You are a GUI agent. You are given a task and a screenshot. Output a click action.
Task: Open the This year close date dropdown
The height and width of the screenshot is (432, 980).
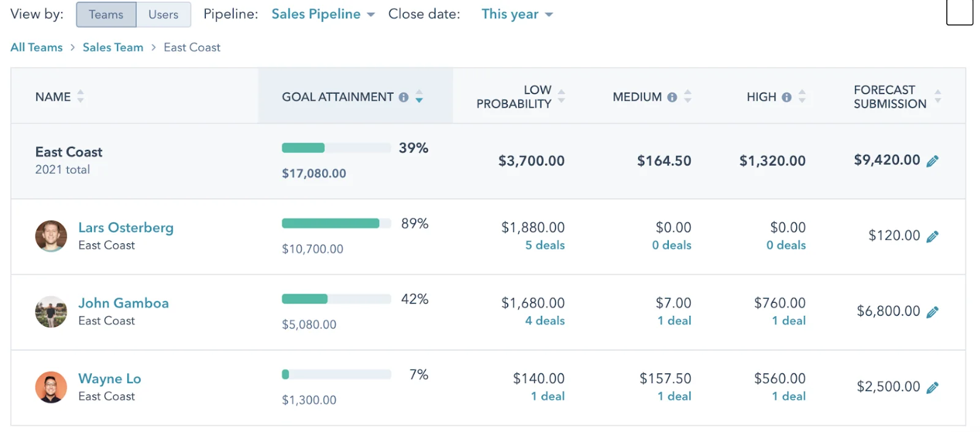pos(517,13)
